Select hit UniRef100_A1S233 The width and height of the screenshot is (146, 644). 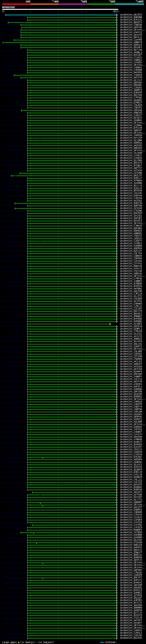coord(131,336)
